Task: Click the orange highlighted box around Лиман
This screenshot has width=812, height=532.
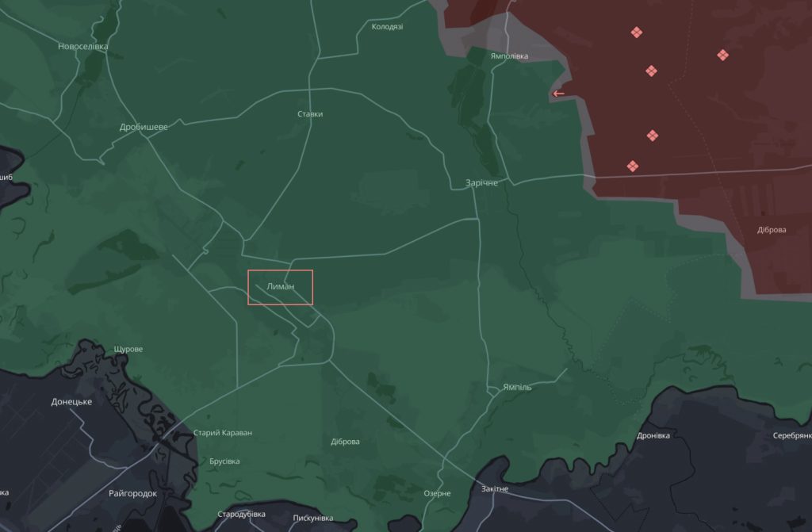Action: (x=281, y=287)
